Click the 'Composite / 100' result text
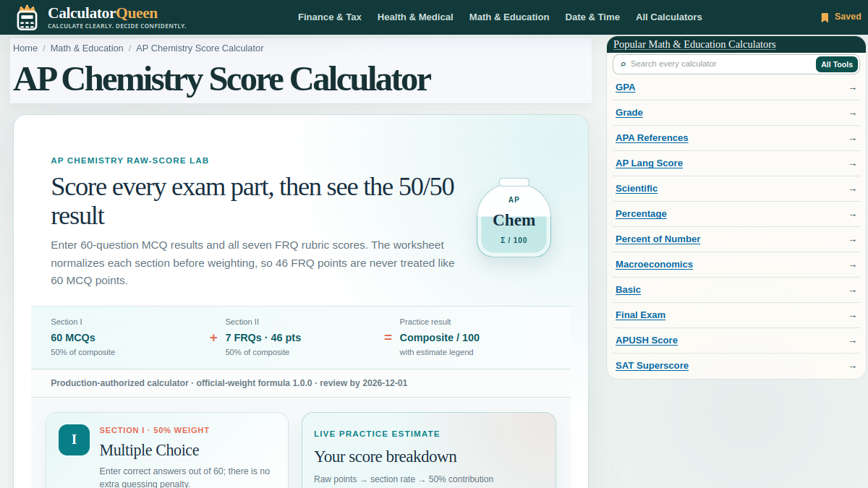The width and height of the screenshot is (868, 488). point(440,338)
